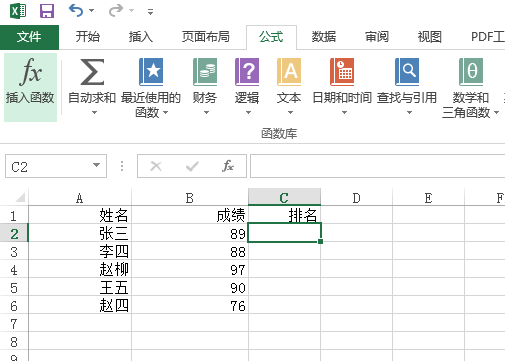Select column A header

(x=80, y=198)
